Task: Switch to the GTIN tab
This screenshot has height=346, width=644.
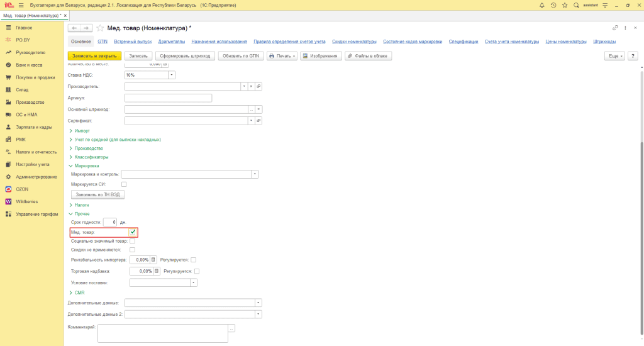Action: tap(103, 42)
